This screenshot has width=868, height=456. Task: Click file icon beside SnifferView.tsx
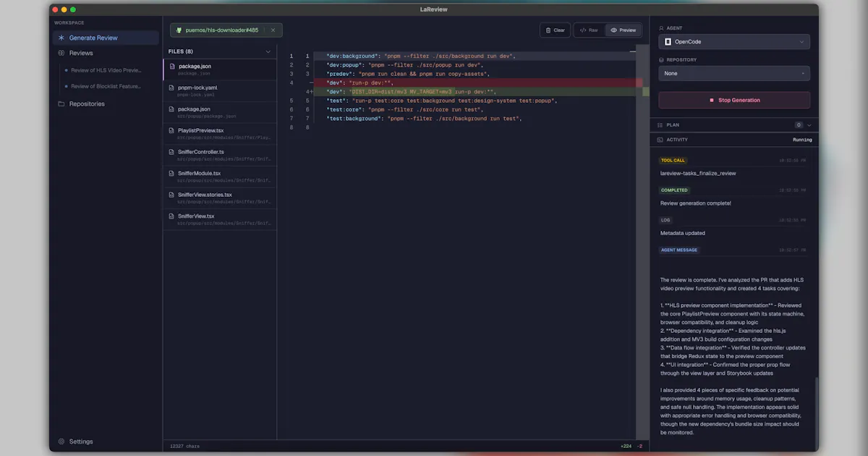coord(172,216)
